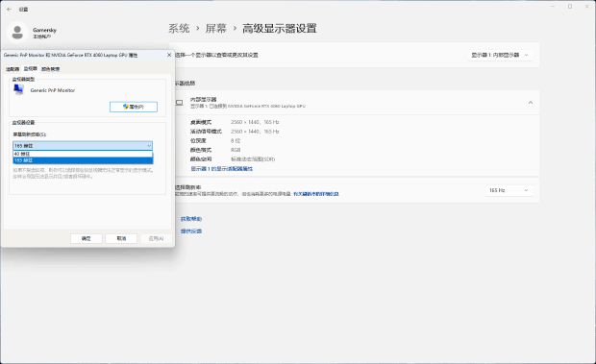The width and height of the screenshot is (596, 364).
Task: Click the 颜色空间 standard dynamic range value
Action: (x=253, y=159)
